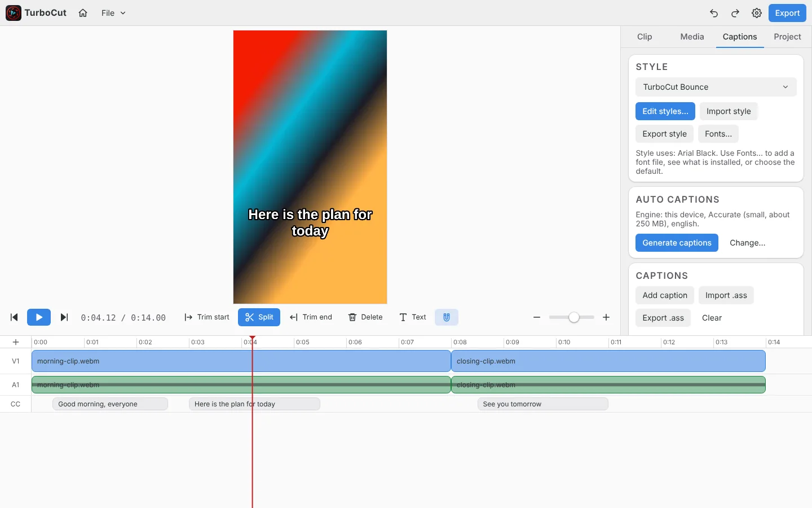Clear all captions

(x=712, y=318)
